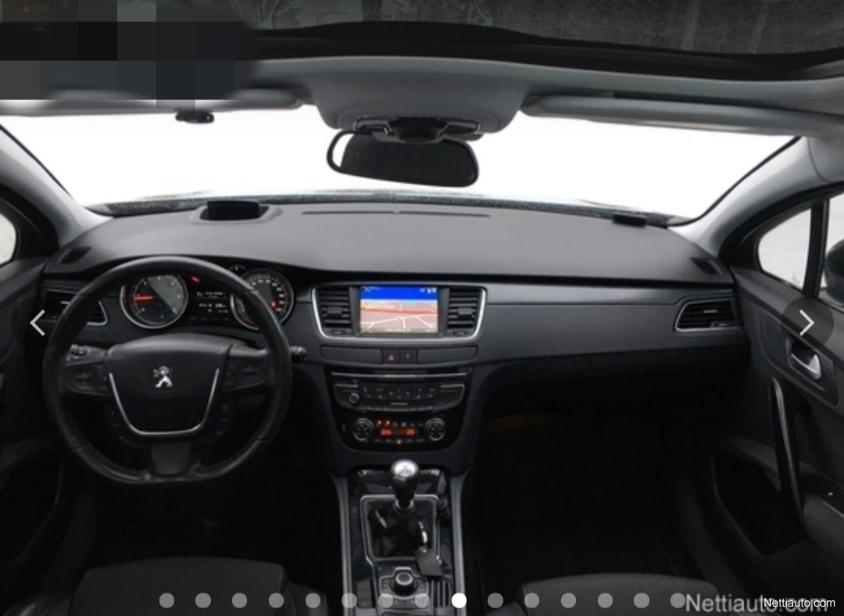Go to the eighth gallery pagination dot
844x616 pixels.
click(422, 600)
